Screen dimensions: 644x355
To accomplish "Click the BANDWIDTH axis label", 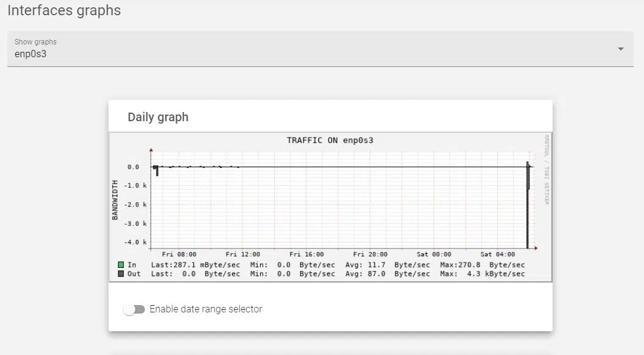I will click(115, 200).
